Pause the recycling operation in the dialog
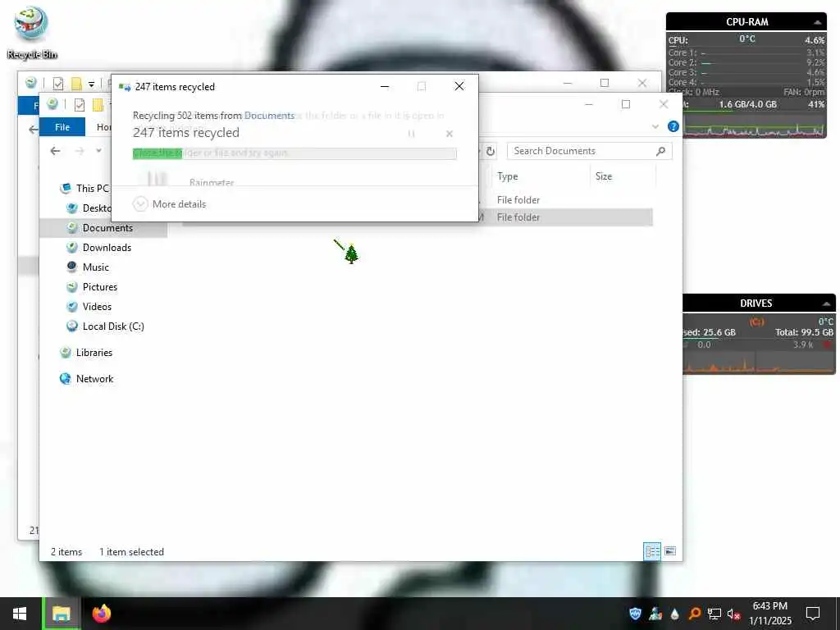This screenshot has width=840, height=630. pos(412,134)
